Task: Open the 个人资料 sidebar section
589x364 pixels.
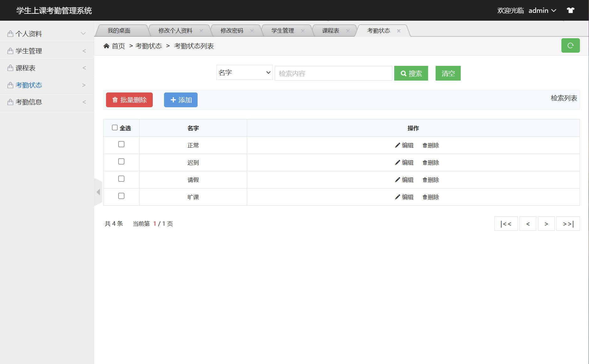Action: click(29, 34)
